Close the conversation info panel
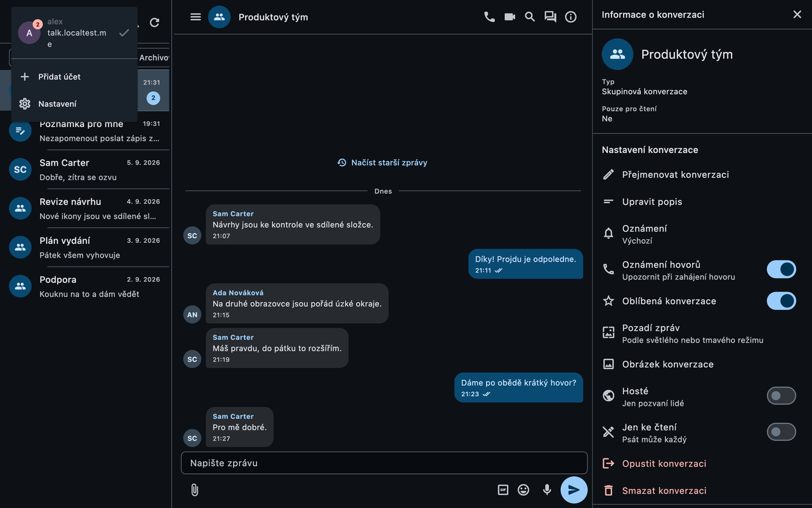The height and width of the screenshot is (508, 812). coord(797,15)
